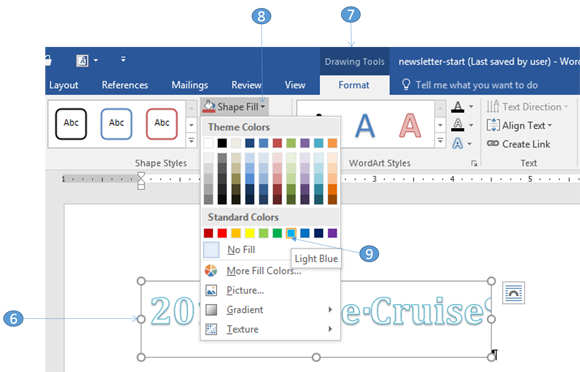Switch to the Format tab
The width and height of the screenshot is (580, 372).
(x=354, y=85)
